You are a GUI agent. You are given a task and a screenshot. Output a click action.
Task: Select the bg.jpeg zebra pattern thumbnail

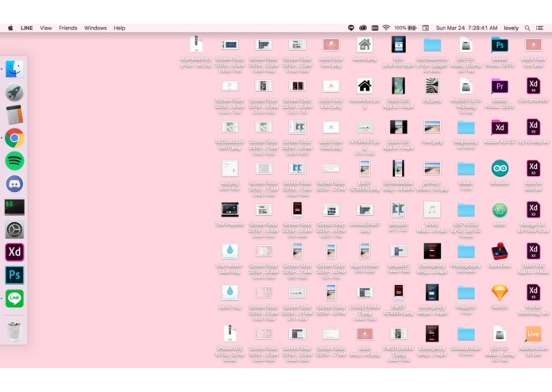[x=432, y=86]
